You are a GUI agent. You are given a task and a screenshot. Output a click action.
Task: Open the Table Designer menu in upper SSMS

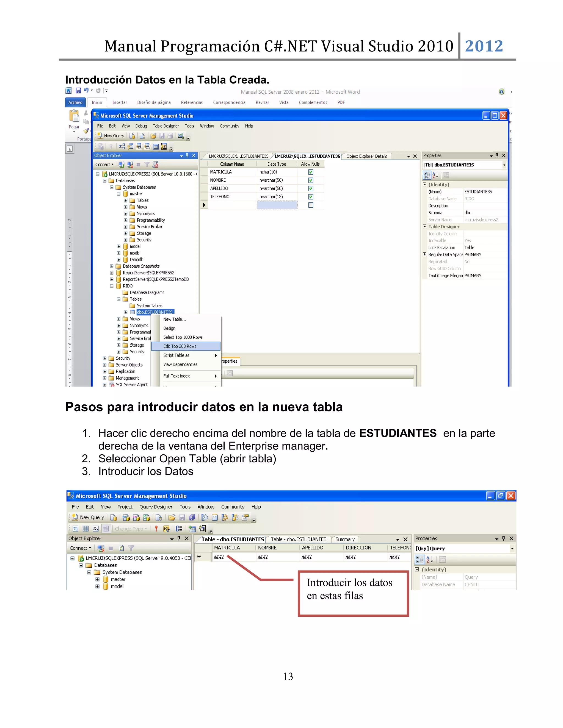[x=166, y=126]
